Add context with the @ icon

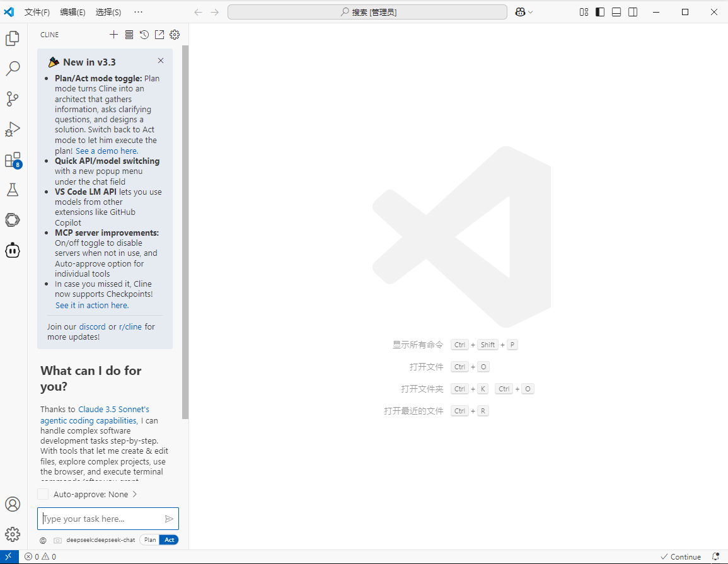pyautogui.click(x=43, y=540)
